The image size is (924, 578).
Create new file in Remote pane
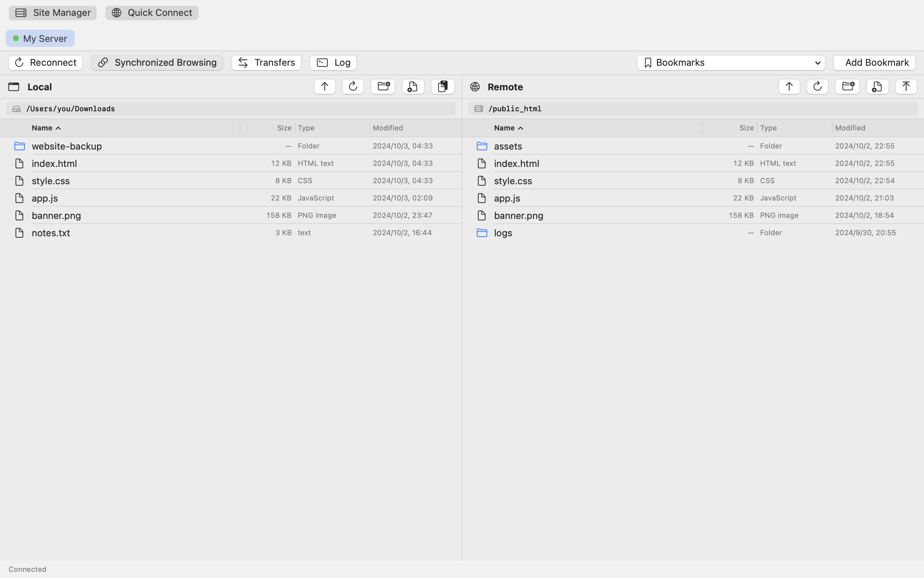pos(877,87)
